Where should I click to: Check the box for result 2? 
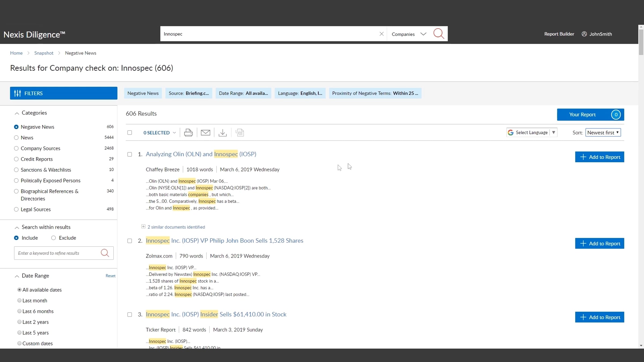point(130,241)
